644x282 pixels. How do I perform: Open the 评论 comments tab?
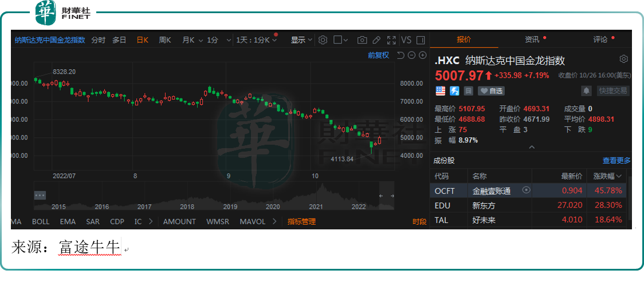[x=600, y=39]
